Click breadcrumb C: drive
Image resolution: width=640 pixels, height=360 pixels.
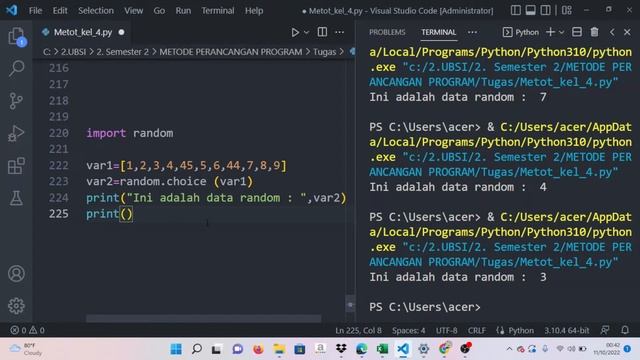tap(47, 52)
